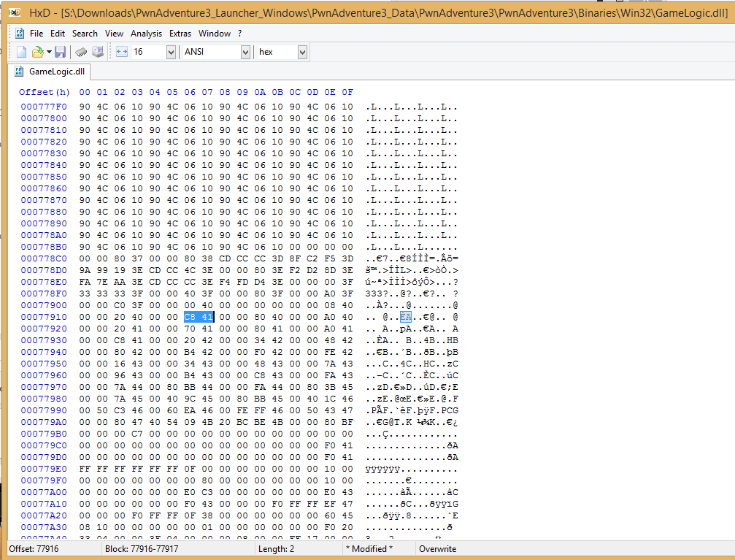The width and height of the screenshot is (735, 560).
Task: Open the Analysis menu
Action: [x=146, y=34]
